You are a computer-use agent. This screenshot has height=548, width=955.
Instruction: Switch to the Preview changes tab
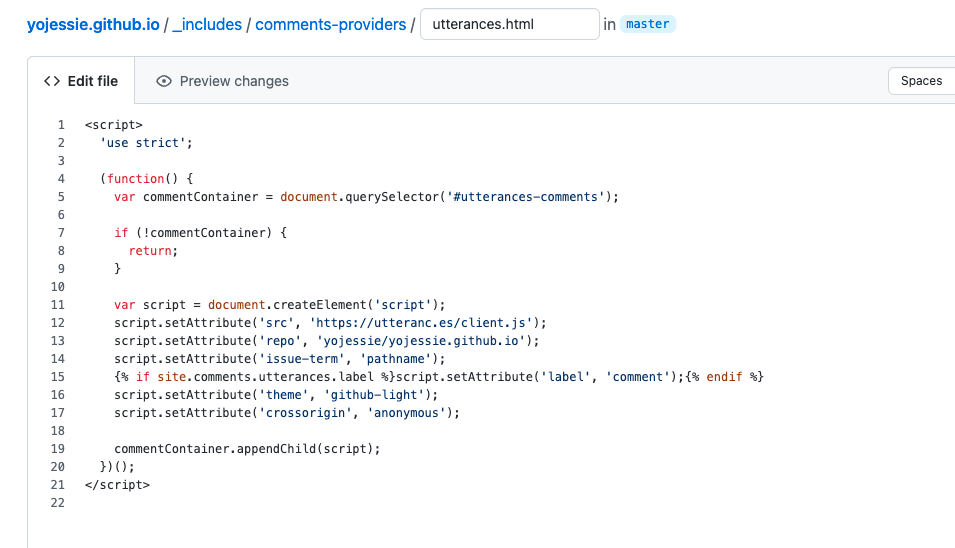click(x=222, y=81)
